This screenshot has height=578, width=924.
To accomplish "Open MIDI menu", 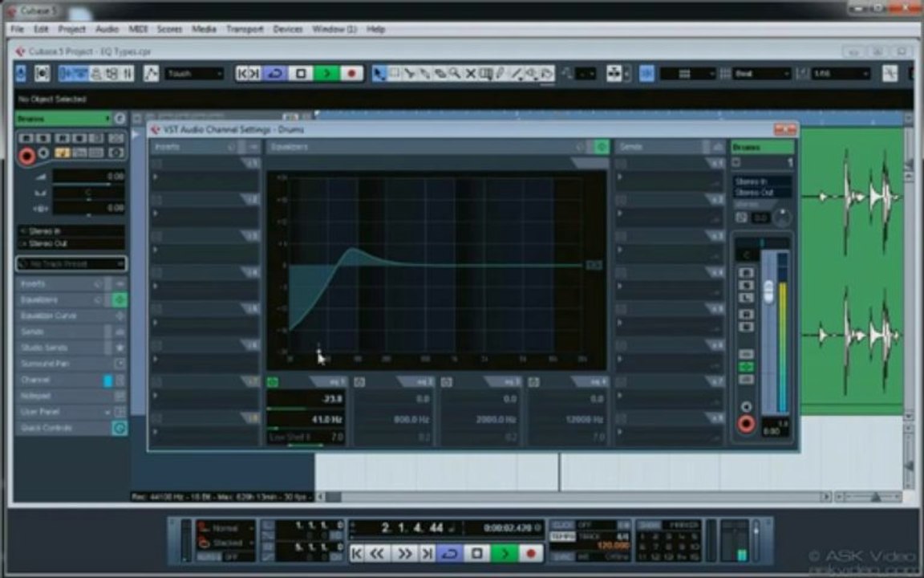I will click(x=138, y=29).
